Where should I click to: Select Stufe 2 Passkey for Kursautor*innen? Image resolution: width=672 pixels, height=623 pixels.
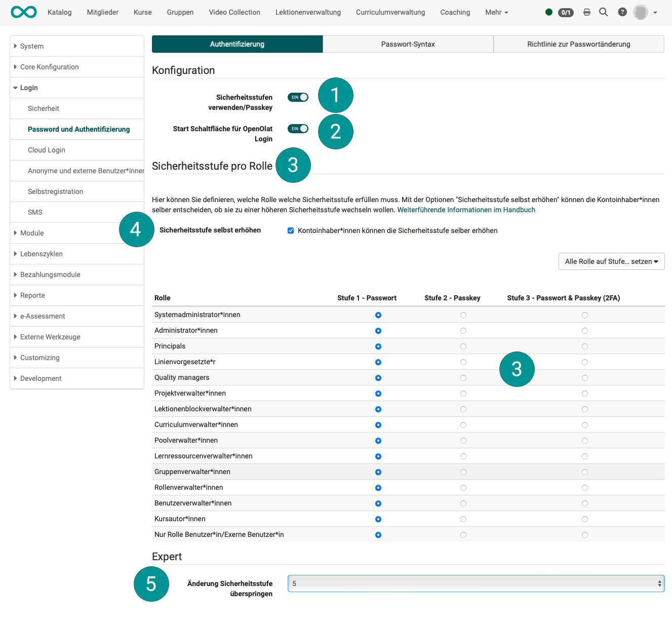click(x=463, y=519)
